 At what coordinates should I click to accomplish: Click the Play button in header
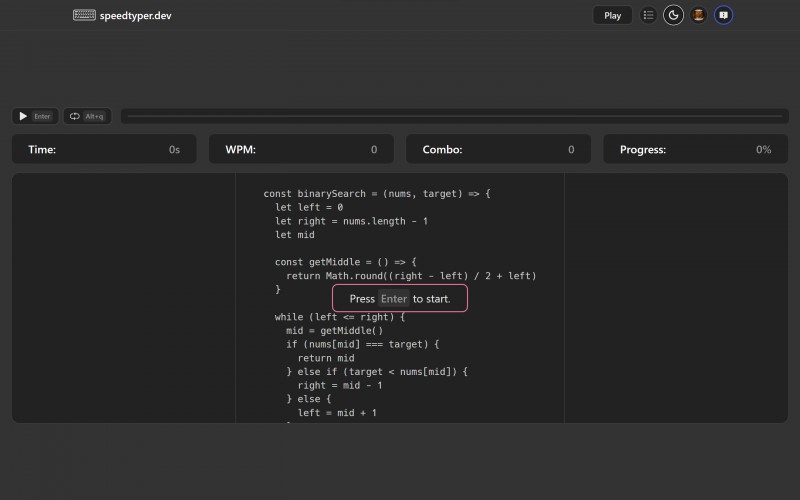612,15
